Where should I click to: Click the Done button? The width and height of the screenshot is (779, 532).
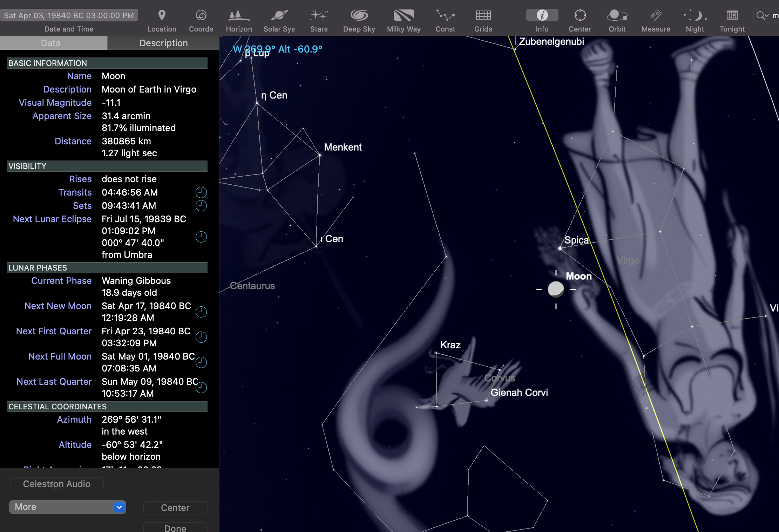click(x=175, y=527)
